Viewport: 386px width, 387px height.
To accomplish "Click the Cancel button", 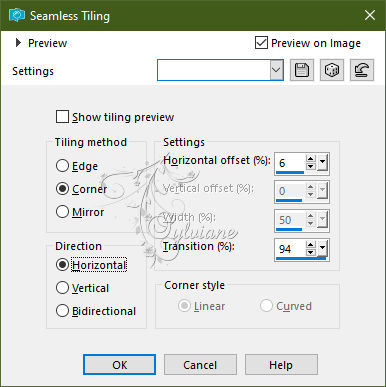I will click(x=200, y=365).
